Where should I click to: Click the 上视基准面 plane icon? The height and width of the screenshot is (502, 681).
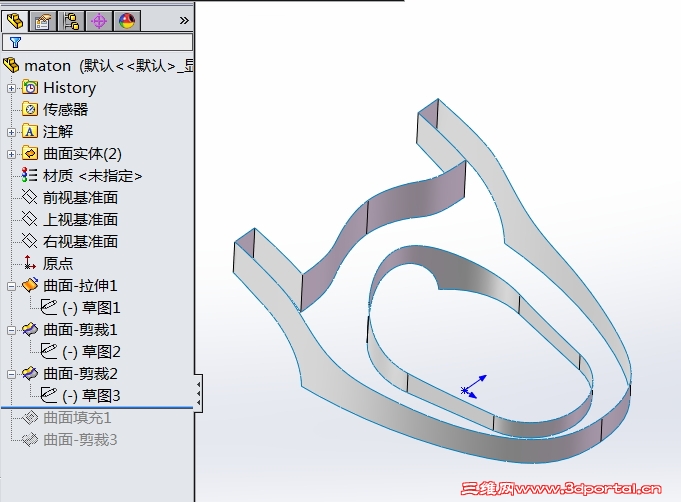[x=30, y=218]
